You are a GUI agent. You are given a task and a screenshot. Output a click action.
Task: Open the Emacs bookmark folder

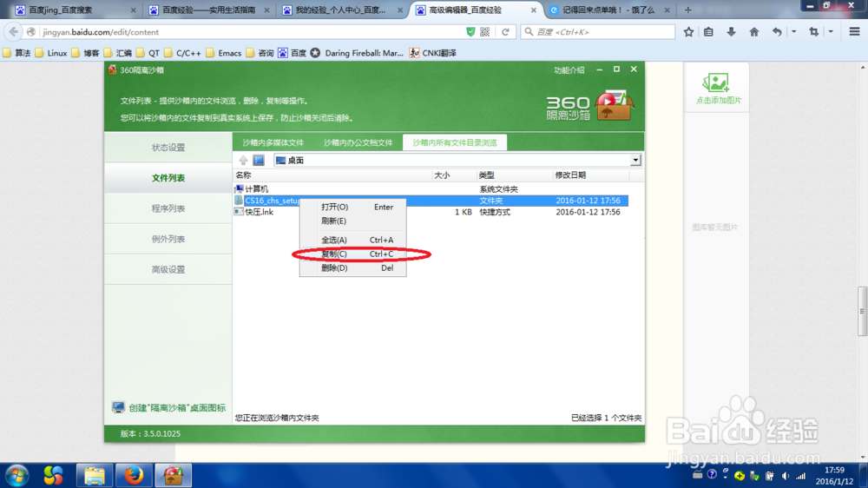click(x=223, y=53)
